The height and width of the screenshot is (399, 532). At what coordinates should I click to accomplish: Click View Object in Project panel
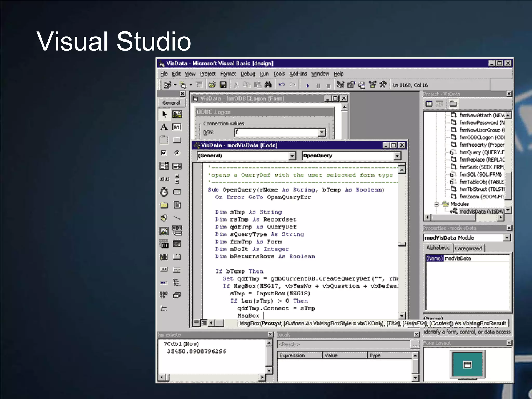440,104
